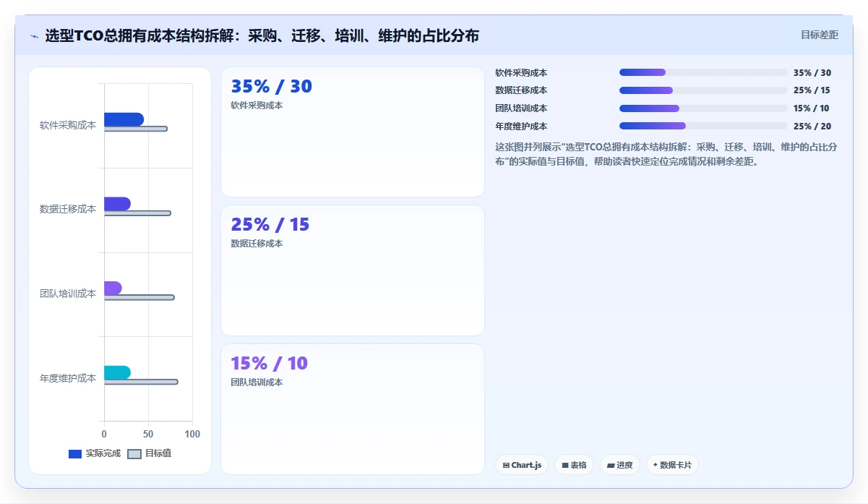Click the 25% / 20 progress value
The width and height of the screenshot is (868, 504).
coord(812,126)
